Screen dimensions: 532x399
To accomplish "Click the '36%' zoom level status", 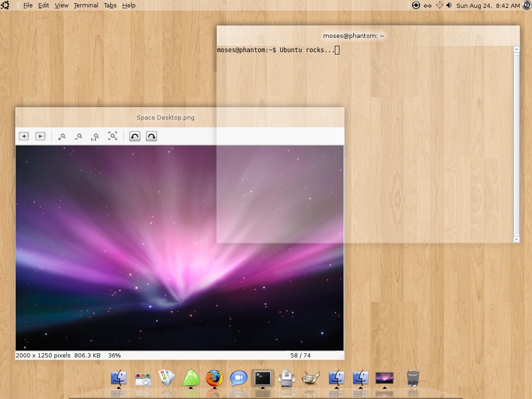I will [115, 355].
